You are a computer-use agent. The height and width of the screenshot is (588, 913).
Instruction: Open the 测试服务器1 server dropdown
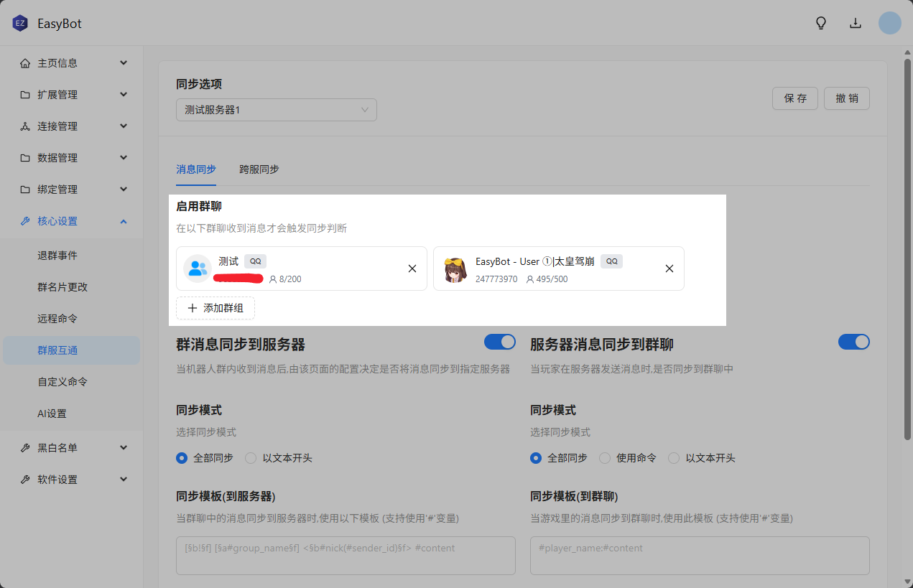point(277,110)
